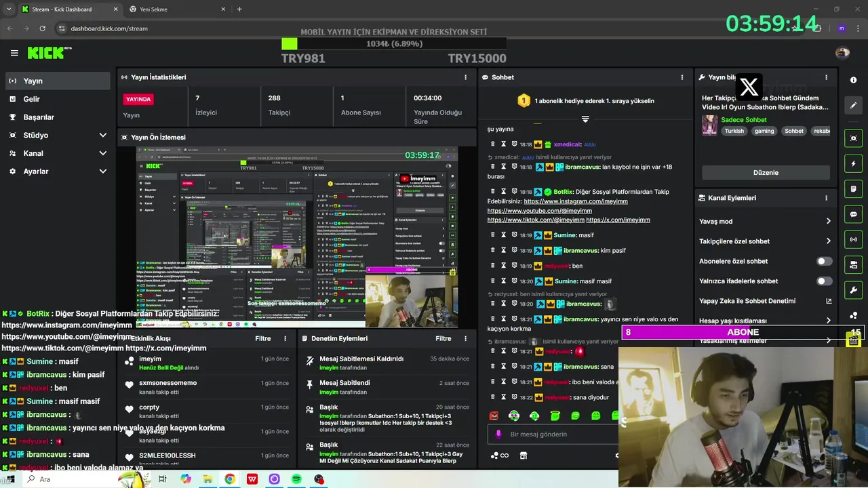Click the Kick logo

tap(50, 53)
